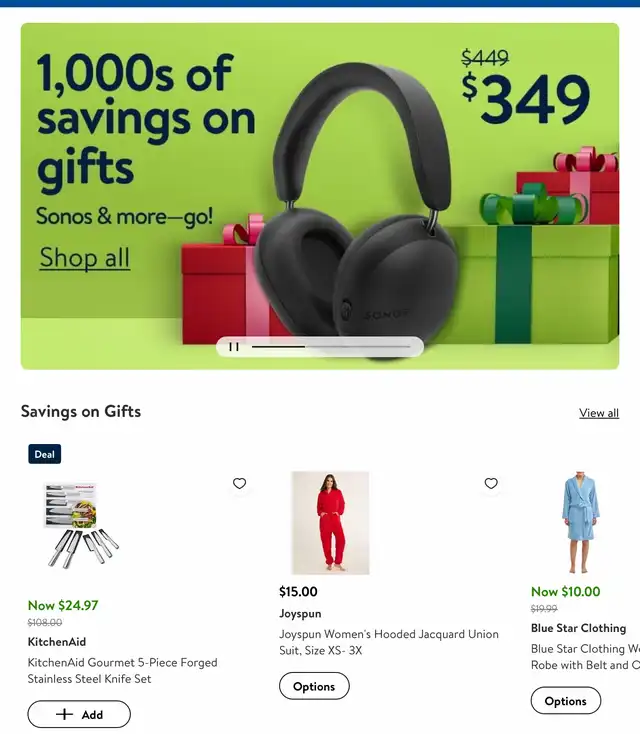This screenshot has width=640, height=734.
Task: Add KitchenAid knife set to cart
Action: click(79, 714)
